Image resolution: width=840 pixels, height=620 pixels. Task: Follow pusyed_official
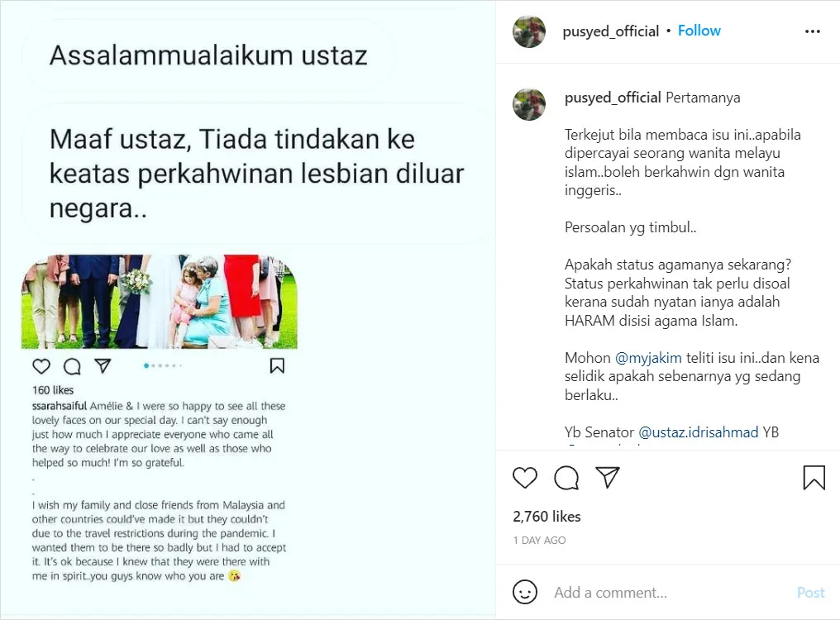[x=699, y=31]
